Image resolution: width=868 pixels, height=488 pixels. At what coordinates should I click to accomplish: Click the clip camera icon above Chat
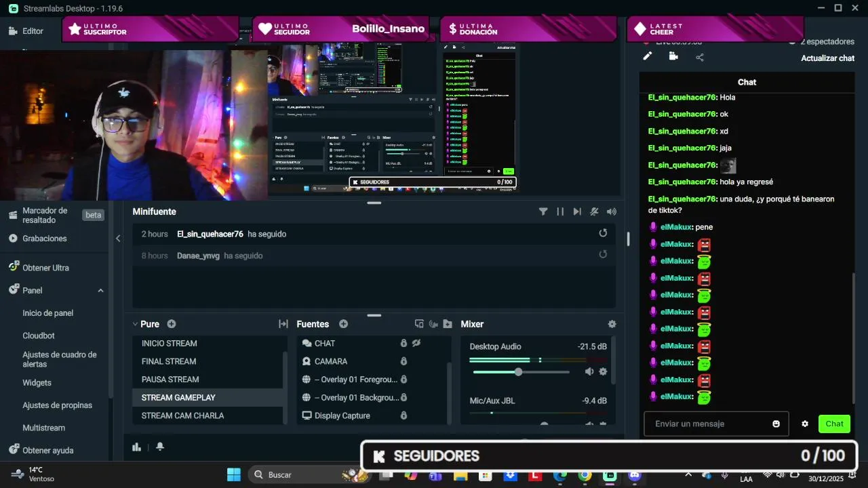(673, 56)
